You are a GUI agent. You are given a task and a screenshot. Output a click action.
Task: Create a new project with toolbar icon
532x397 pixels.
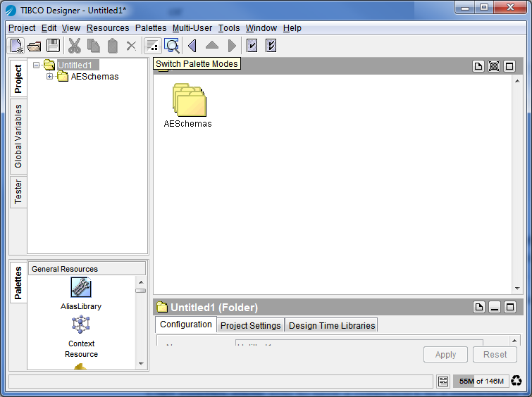[x=16, y=46]
